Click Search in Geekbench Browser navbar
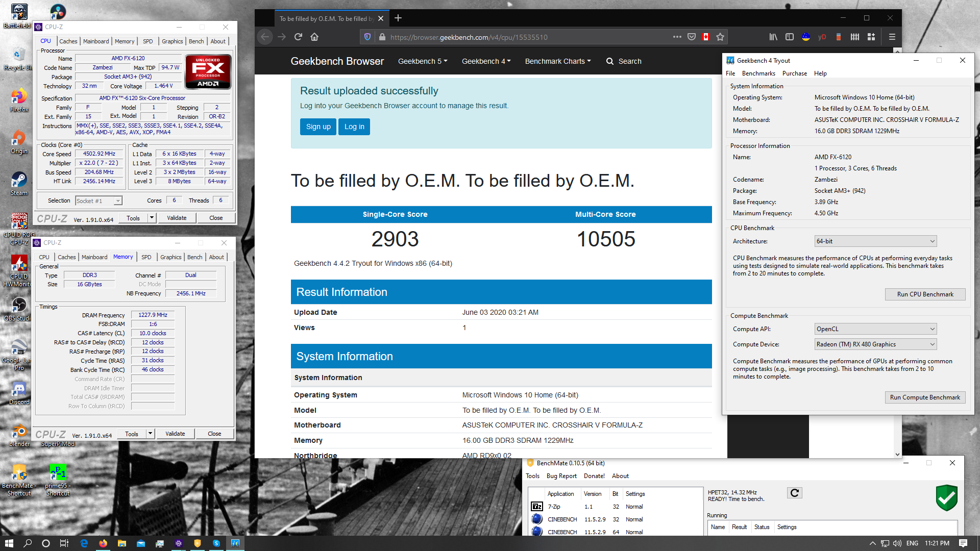980x551 pixels. (624, 61)
